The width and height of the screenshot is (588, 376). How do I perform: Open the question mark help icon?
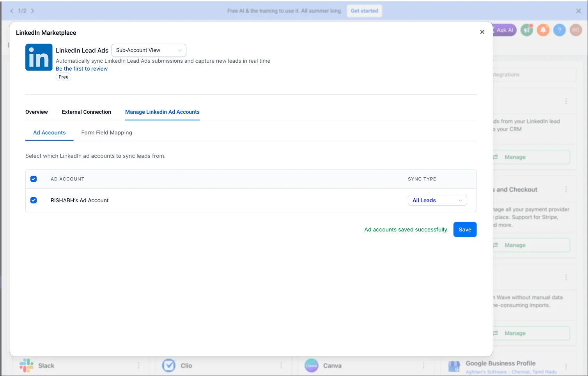(x=560, y=30)
